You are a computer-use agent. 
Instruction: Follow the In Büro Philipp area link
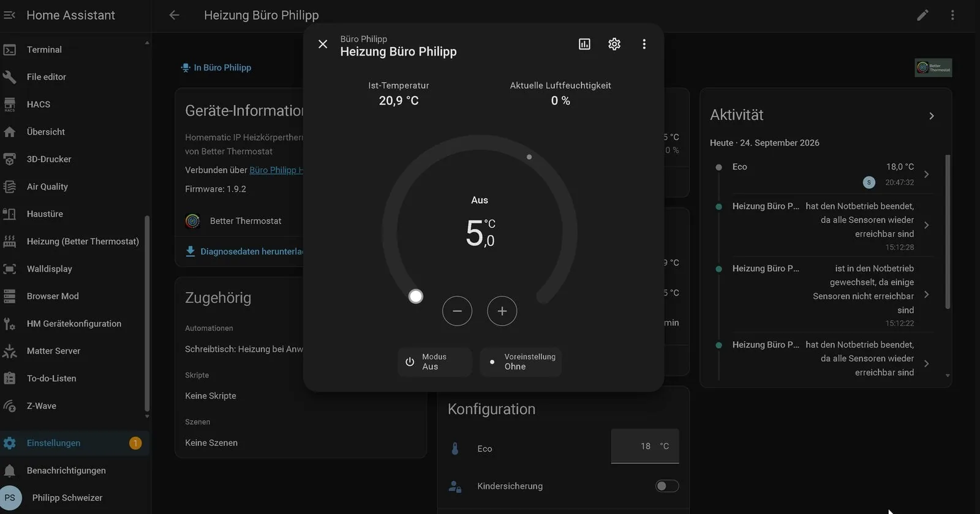click(x=216, y=67)
